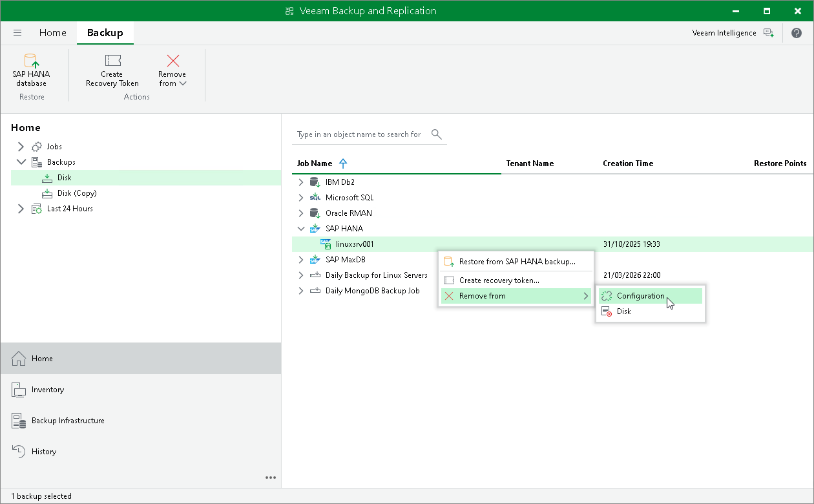Viewport: 814px width, 504px height.
Task: Collapse the Backups tree node
Action: coord(21,162)
